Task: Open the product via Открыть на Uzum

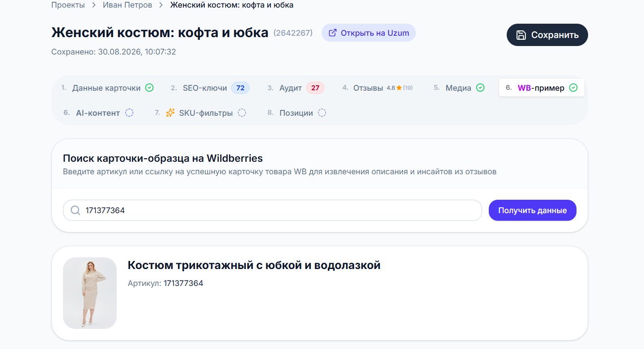Action: (x=369, y=33)
